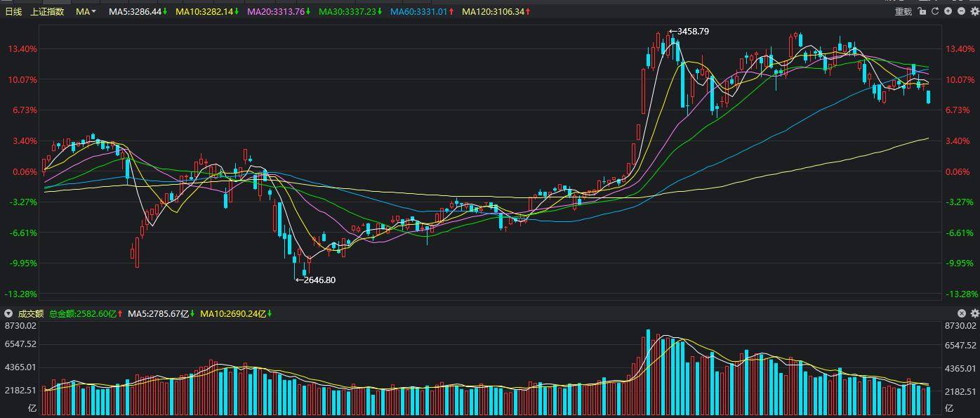Image resolution: width=980 pixels, height=418 pixels.
Task: Click the unlock padlock icon in the toolbar
Action: pos(922,11)
